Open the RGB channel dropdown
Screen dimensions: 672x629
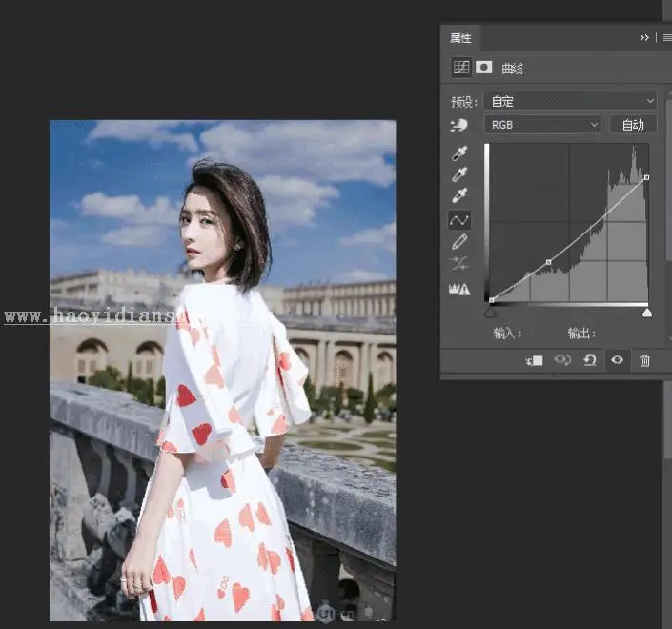pos(542,125)
